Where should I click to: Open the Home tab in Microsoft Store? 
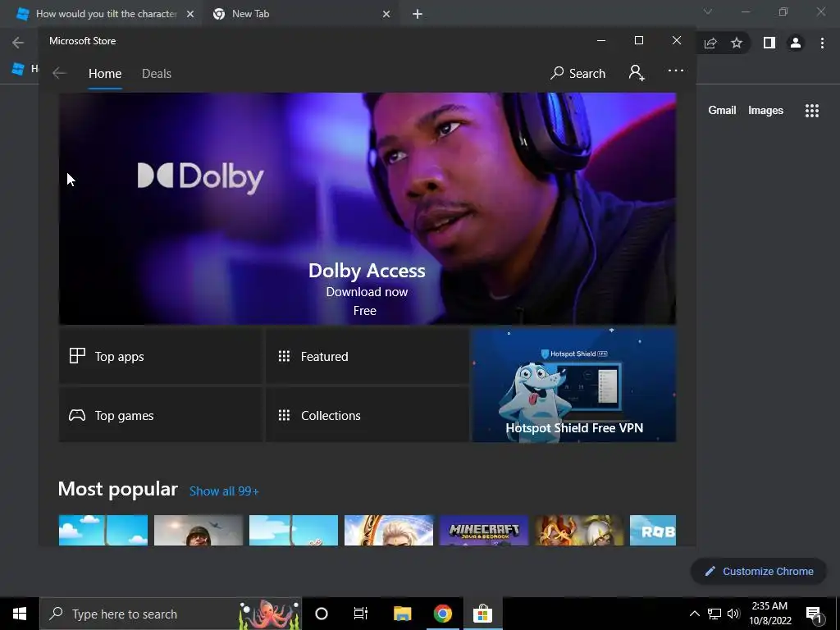[x=105, y=73]
